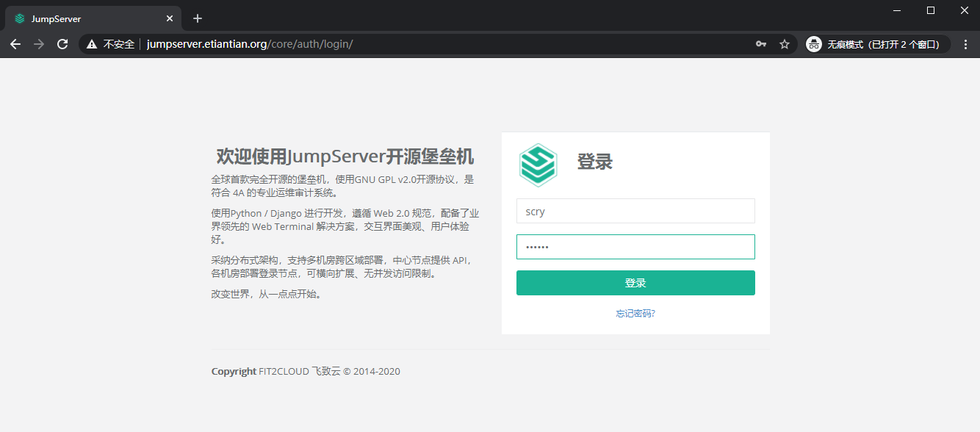This screenshot has width=980, height=432.
Task: Open the 忘记密码? forgot password link
Action: [635, 314]
